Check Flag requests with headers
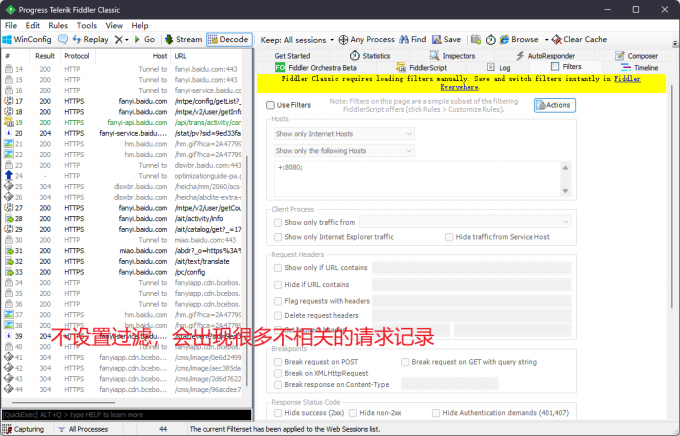Viewport: 680px width, 436px height. 278,301
